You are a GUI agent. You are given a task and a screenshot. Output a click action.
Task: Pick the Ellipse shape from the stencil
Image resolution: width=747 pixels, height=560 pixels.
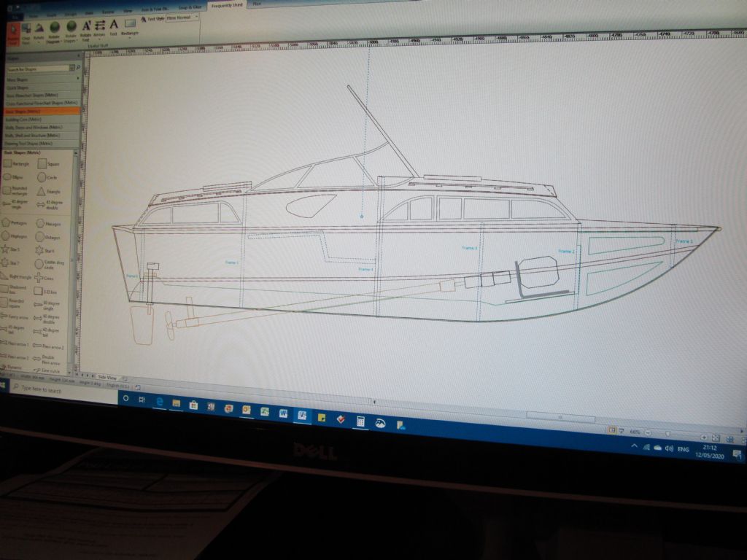click(x=14, y=176)
